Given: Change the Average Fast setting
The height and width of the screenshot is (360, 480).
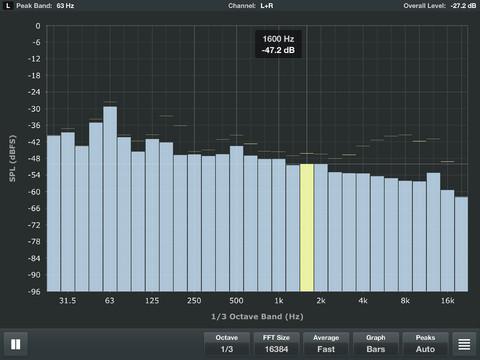Looking at the screenshot, I should click(326, 344).
